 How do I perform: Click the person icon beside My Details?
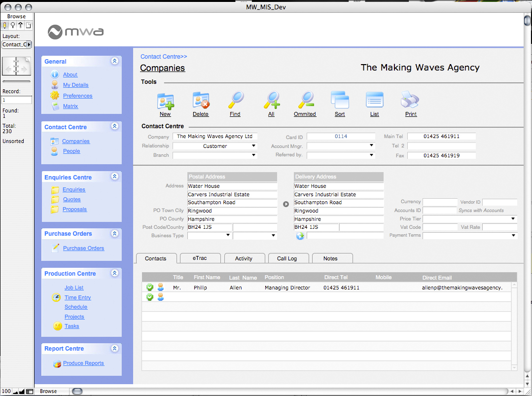(55, 85)
